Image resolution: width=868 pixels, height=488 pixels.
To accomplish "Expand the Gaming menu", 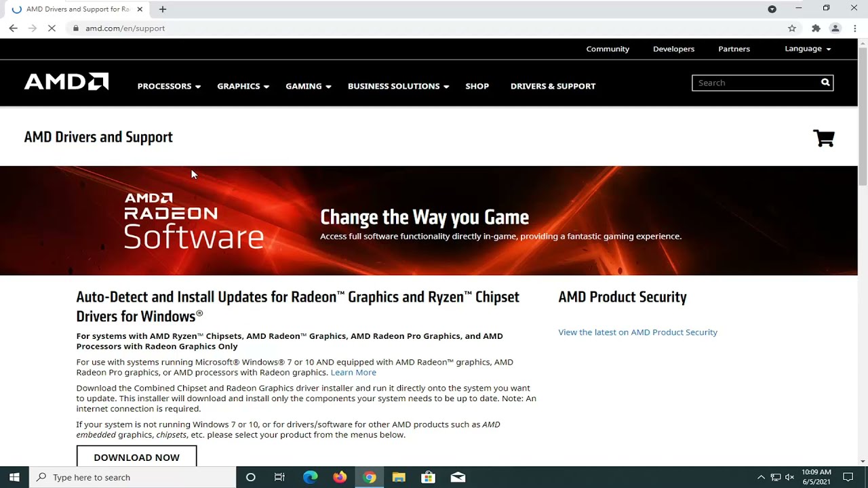I will [x=309, y=86].
